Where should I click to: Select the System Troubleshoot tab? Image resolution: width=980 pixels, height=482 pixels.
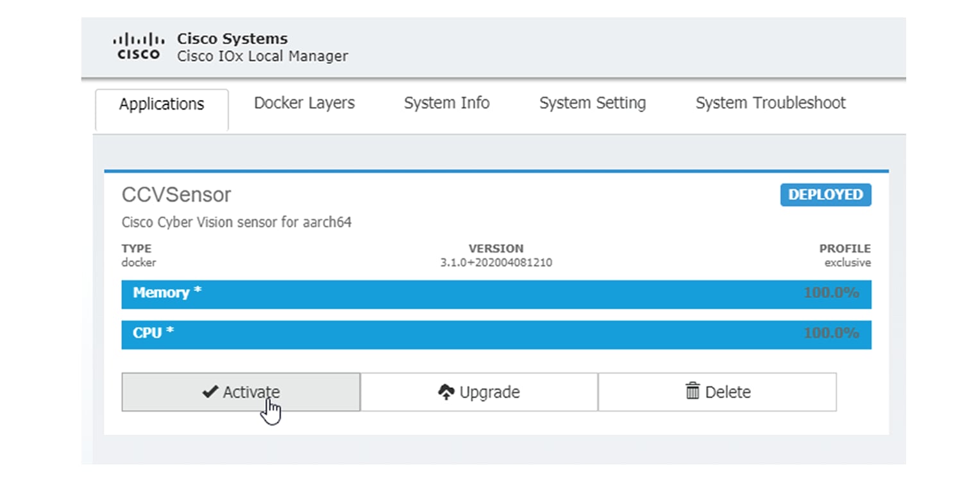click(770, 103)
